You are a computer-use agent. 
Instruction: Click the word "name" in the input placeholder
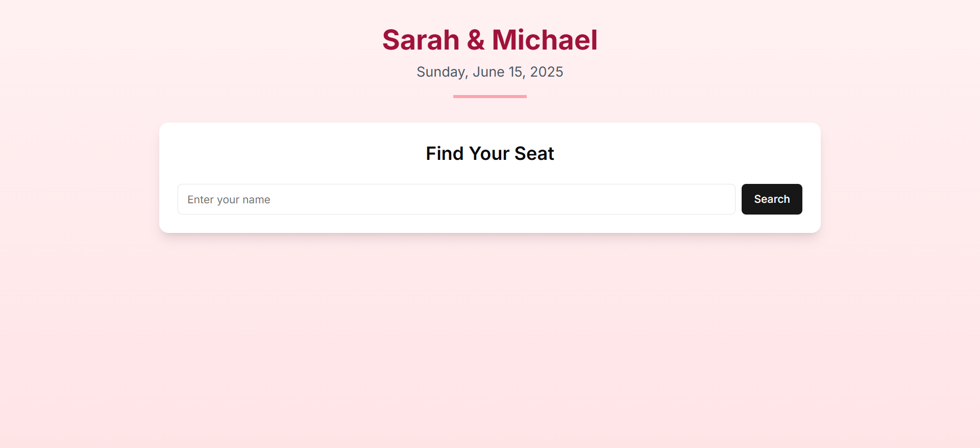(x=256, y=200)
